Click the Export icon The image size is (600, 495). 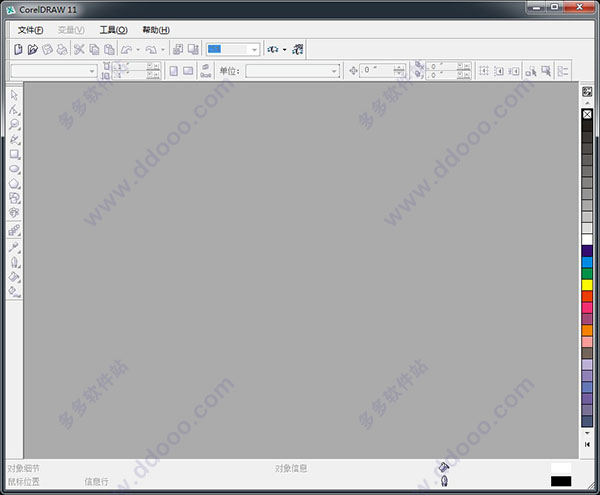point(193,49)
